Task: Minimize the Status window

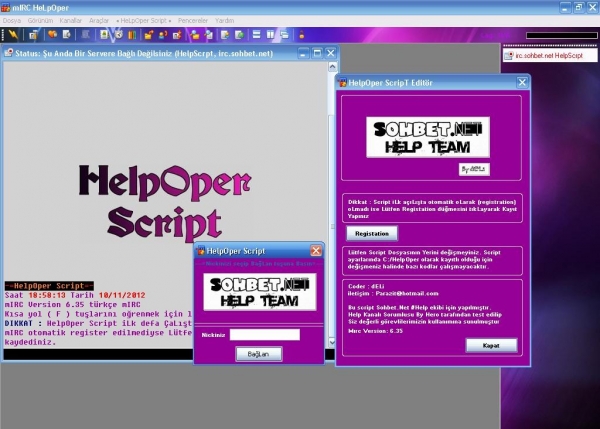Action: (x=303, y=53)
